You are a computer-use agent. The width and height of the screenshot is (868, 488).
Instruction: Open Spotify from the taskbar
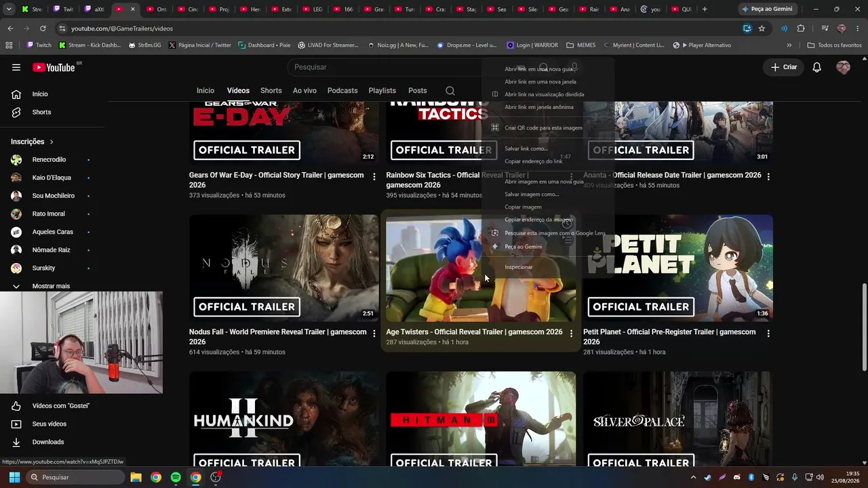(x=176, y=477)
